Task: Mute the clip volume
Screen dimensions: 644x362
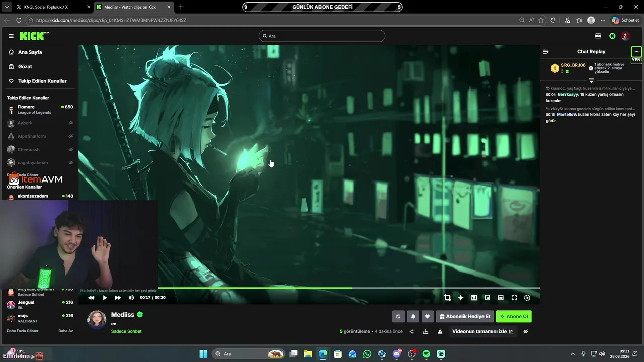Action: [x=131, y=298]
